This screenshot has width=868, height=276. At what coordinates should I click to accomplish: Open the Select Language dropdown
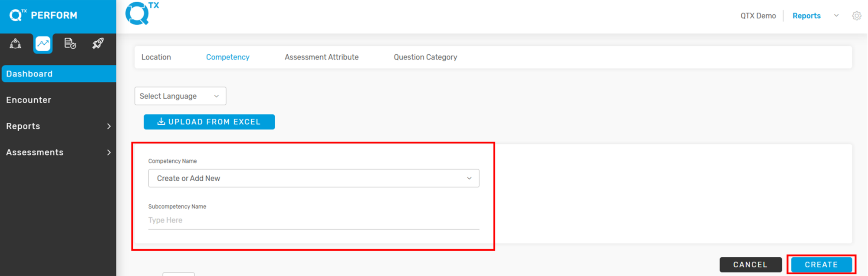click(180, 96)
